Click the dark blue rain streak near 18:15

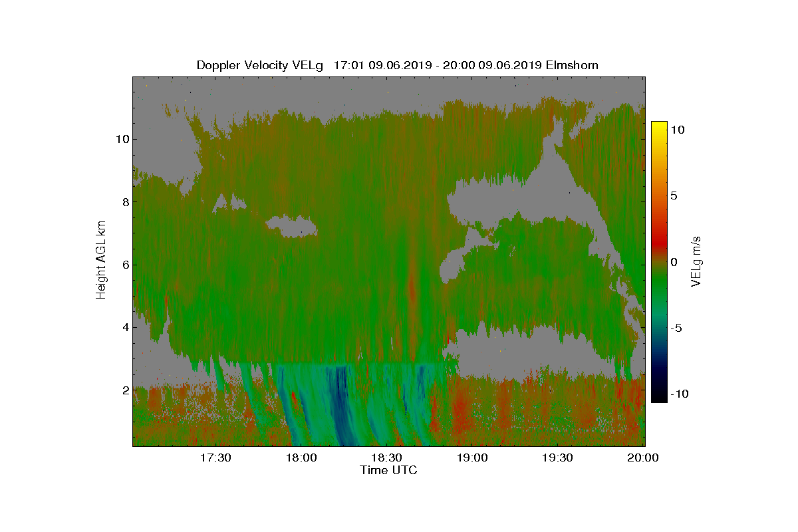[342, 406]
